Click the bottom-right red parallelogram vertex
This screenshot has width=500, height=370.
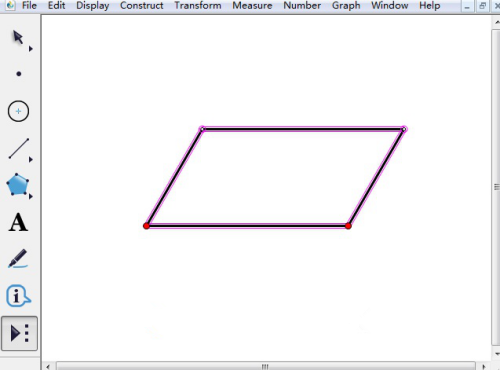coord(348,226)
